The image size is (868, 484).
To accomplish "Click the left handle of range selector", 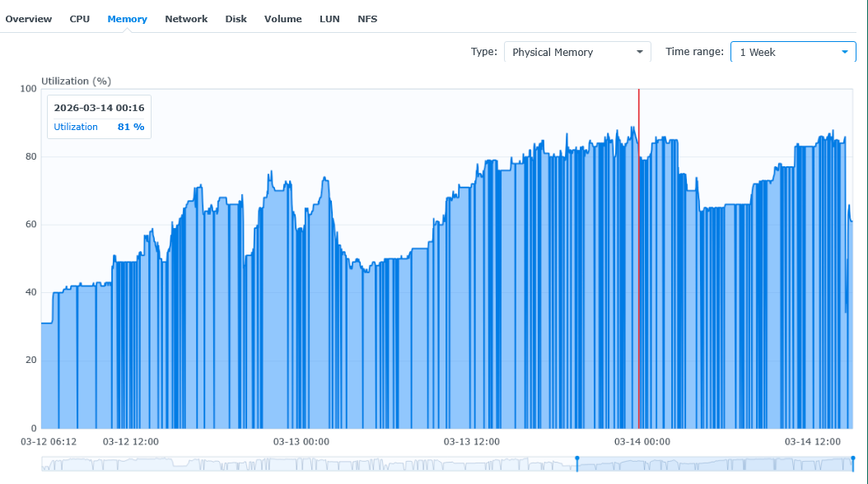I will pos(577,463).
